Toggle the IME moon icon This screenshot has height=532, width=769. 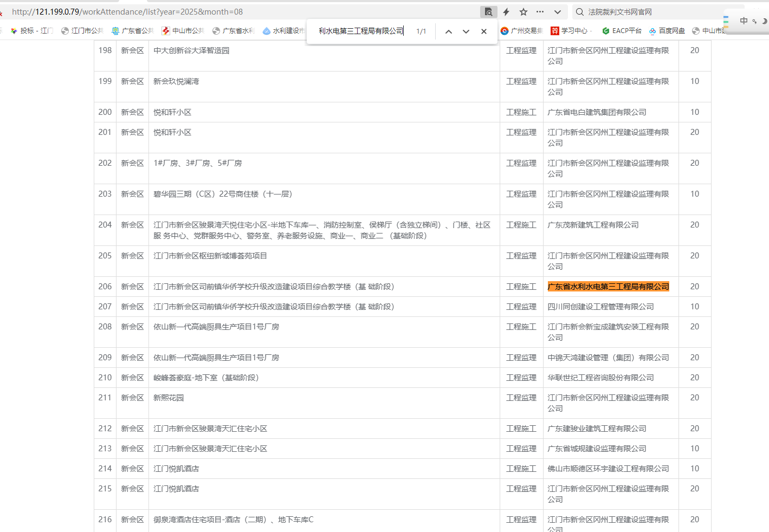pos(764,21)
